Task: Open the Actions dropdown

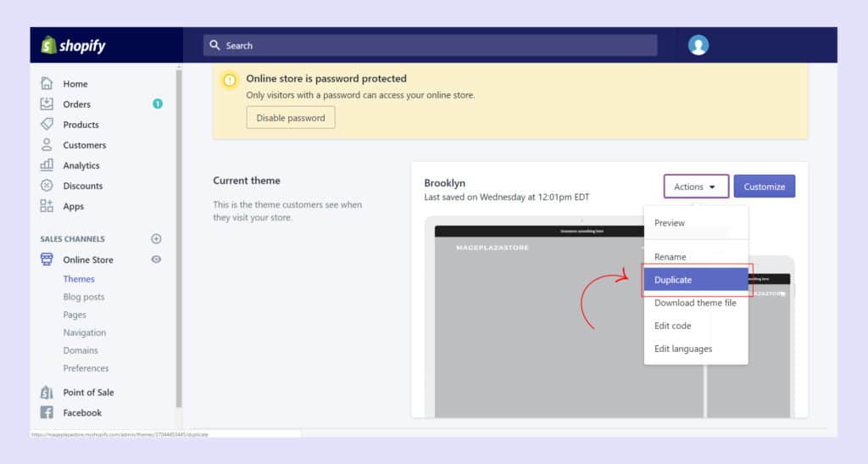Action: pos(696,187)
